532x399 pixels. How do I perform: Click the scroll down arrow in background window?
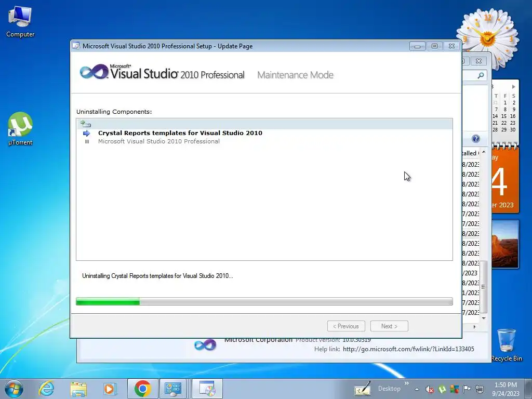point(484,318)
